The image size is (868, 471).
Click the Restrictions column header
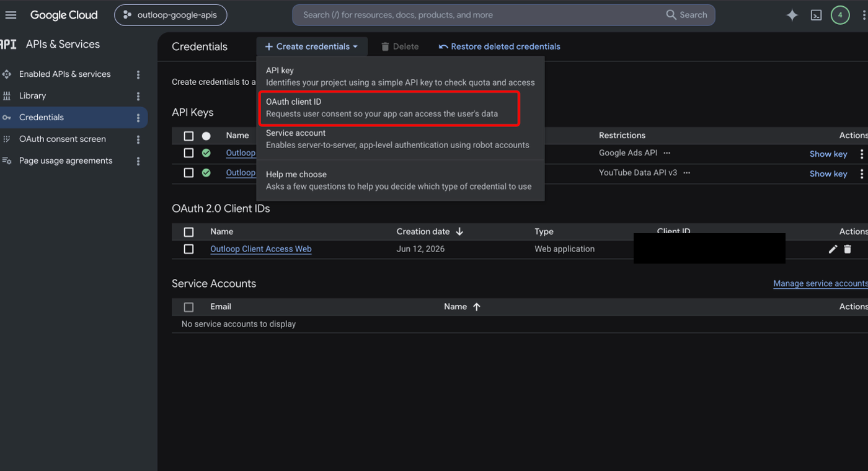click(622, 135)
